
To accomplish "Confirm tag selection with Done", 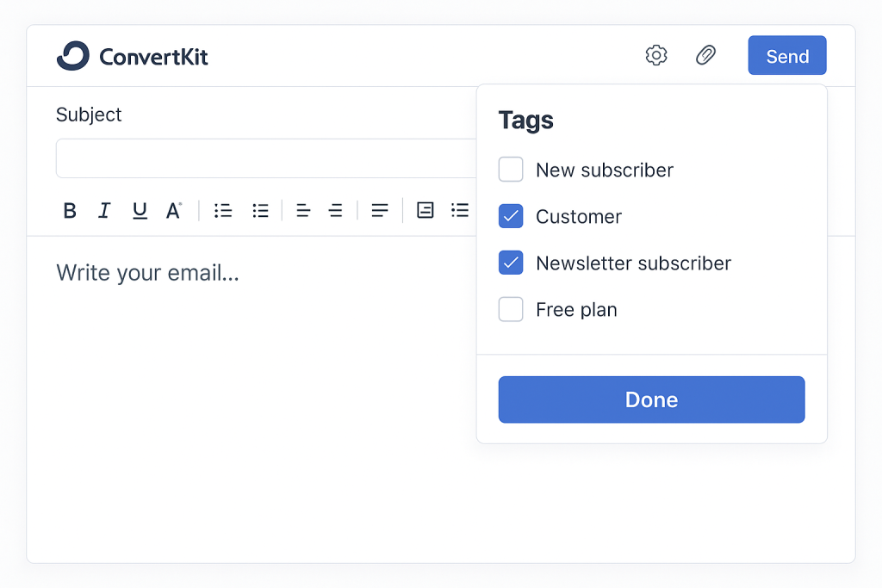I will [651, 399].
